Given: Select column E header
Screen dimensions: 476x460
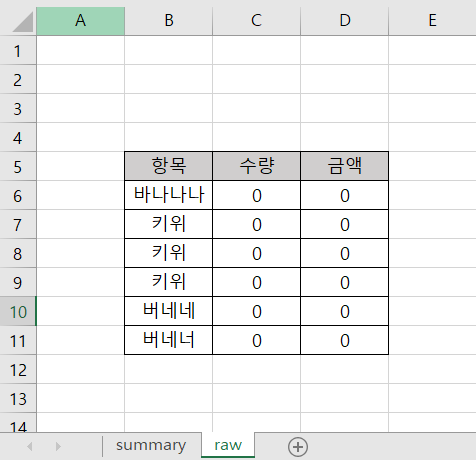Looking at the screenshot, I should click(432, 21).
